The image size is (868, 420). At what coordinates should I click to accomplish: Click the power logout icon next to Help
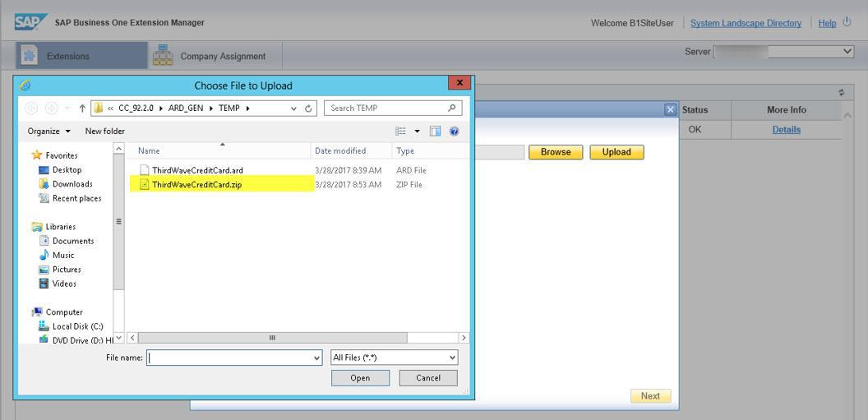pyautogui.click(x=847, y=22)
